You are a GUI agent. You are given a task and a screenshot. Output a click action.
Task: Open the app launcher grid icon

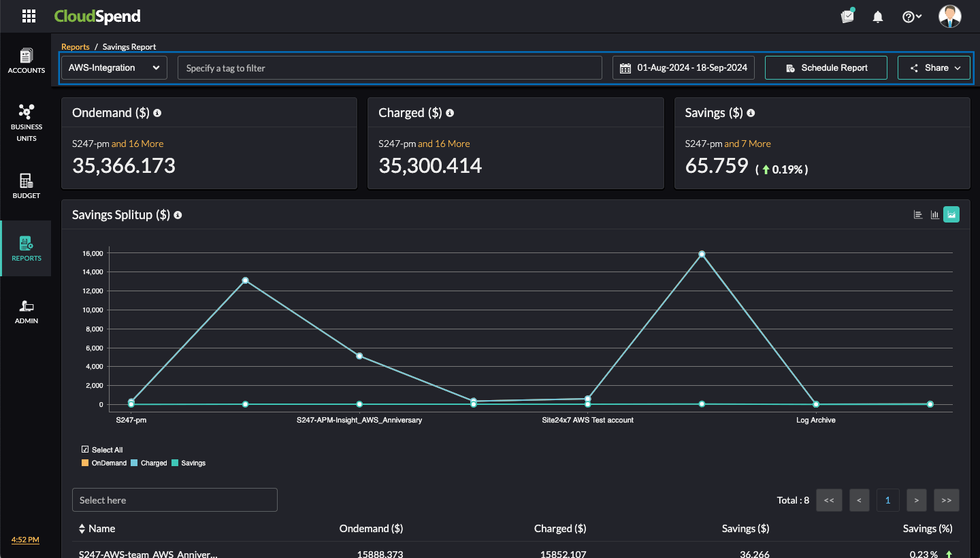click(x=29, y=16)
